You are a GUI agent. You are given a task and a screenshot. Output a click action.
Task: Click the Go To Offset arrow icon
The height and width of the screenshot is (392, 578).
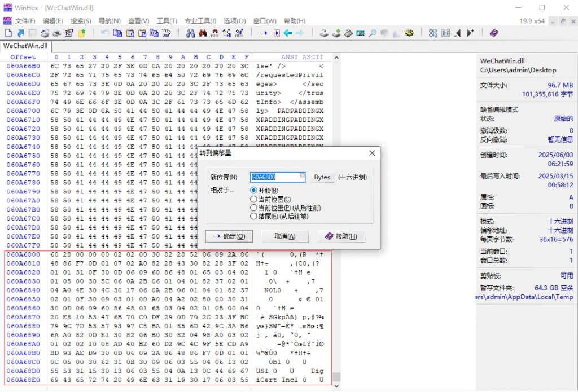pos(264,33)
